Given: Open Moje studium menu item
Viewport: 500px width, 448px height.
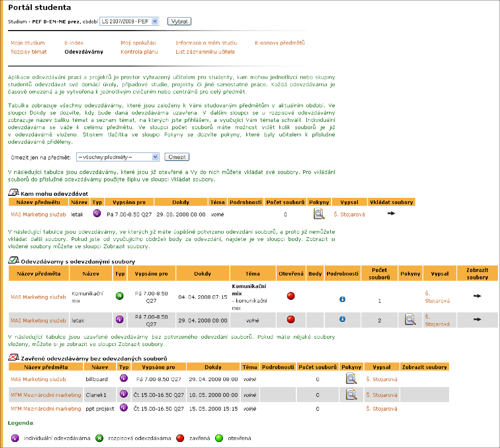Looking at the screenshot, I should pos(28,43).
